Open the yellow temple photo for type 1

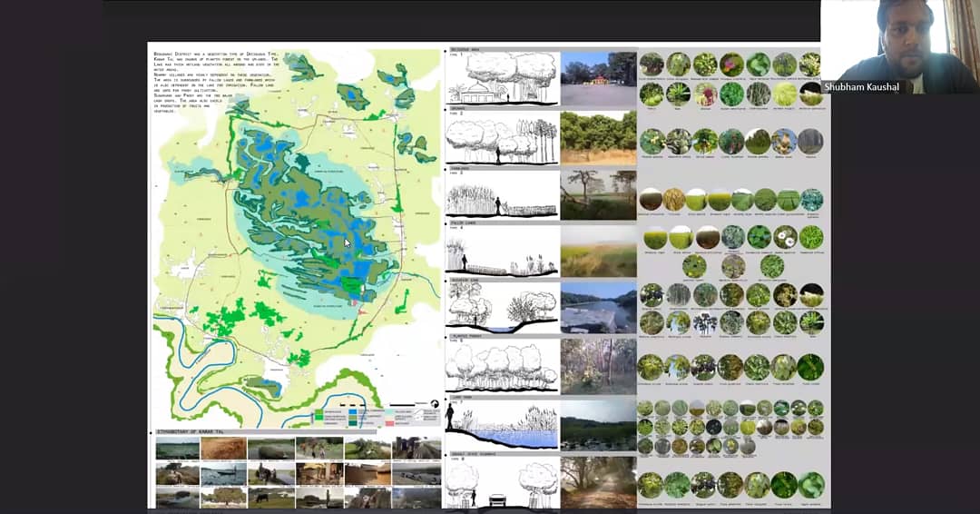pos(599,79)
